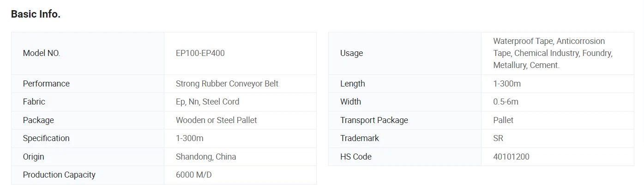Click the EP100-EP400 model value
Viewport: 644px width, 185px height.
[x=200, y=53]
